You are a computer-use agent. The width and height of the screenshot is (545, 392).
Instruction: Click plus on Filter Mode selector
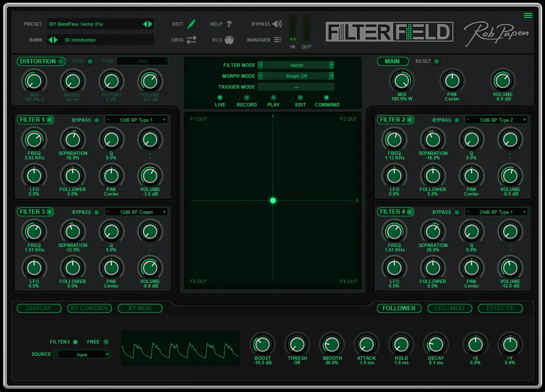tap(331, 65)
